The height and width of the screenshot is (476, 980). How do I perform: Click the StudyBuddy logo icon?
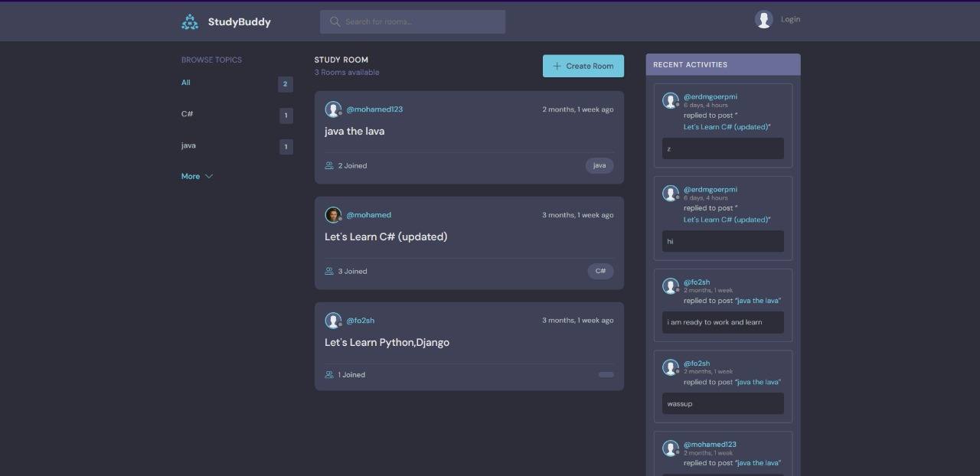tap(190, 22)
